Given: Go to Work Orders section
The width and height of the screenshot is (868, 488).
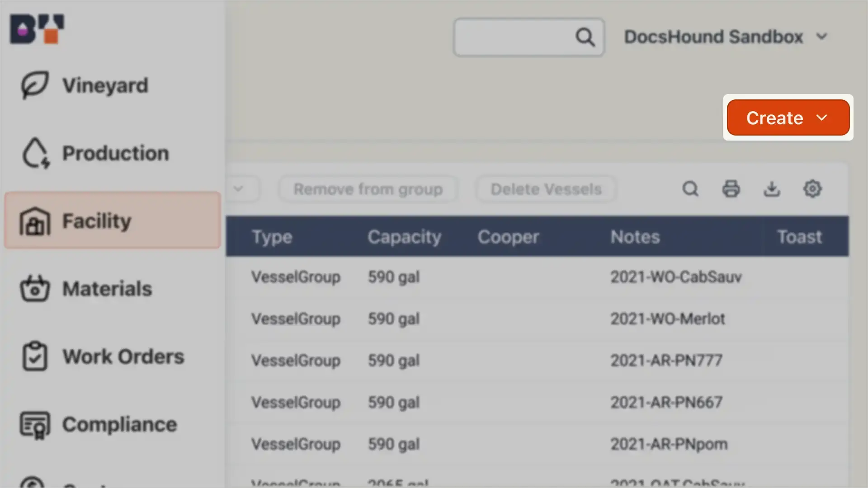Looking at the screenshot, I should (123, 357).
